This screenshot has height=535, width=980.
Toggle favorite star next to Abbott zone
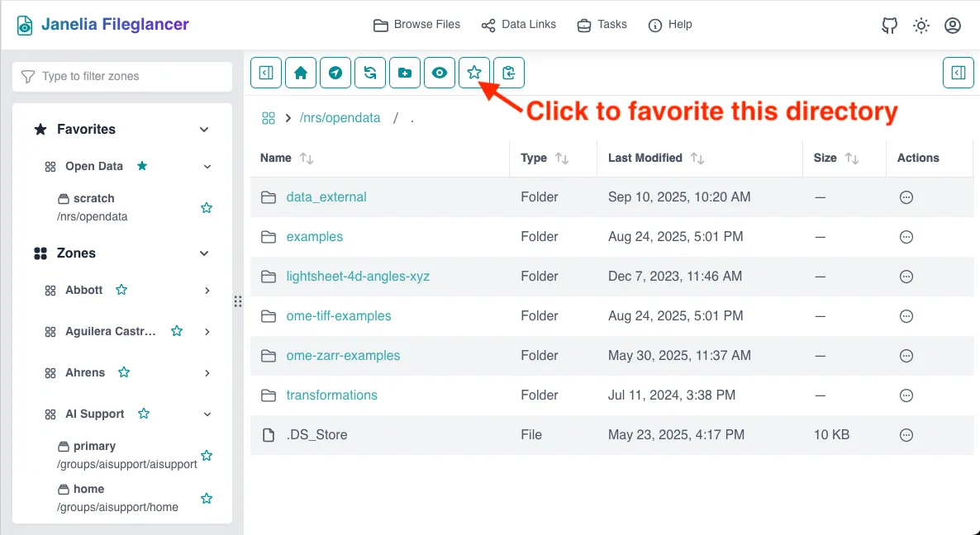(121, 290)
